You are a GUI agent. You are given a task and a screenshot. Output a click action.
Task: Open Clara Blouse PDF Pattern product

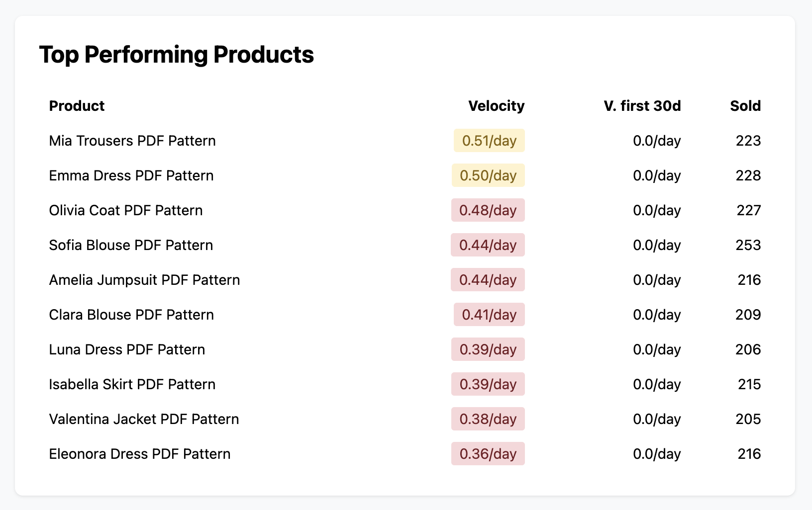coord(131,315)
